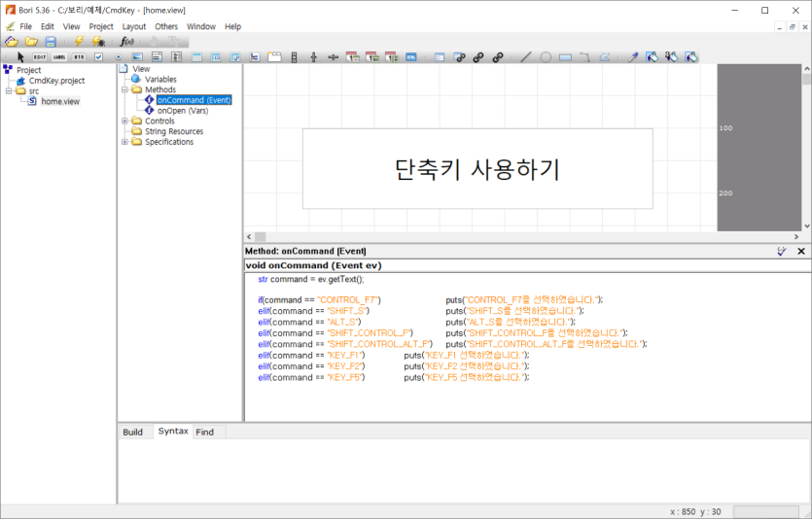Click the 단축키 사용하기 label on the canvas
The width and height of the screenshot is (812, 519).
[477, 169]
